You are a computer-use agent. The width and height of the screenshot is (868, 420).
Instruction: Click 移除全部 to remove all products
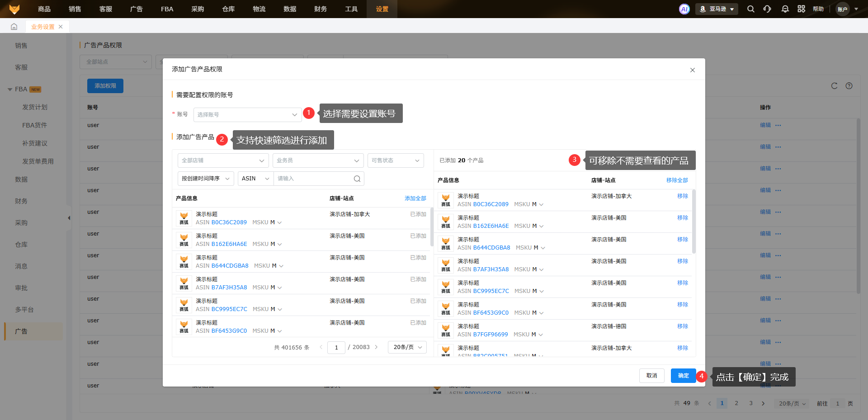[677, 180]
